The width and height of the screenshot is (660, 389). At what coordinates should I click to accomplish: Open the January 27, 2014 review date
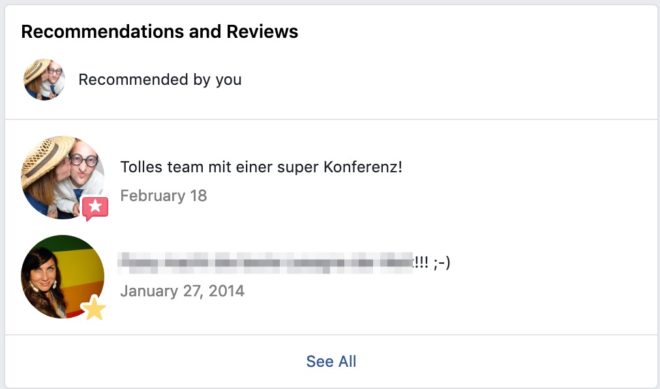[182, 291]
